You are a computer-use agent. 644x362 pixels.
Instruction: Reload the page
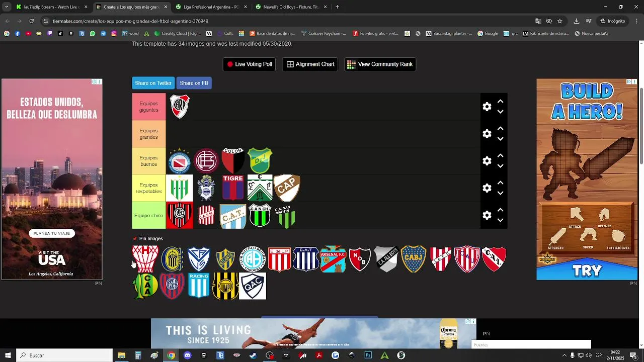coord(31,21)
